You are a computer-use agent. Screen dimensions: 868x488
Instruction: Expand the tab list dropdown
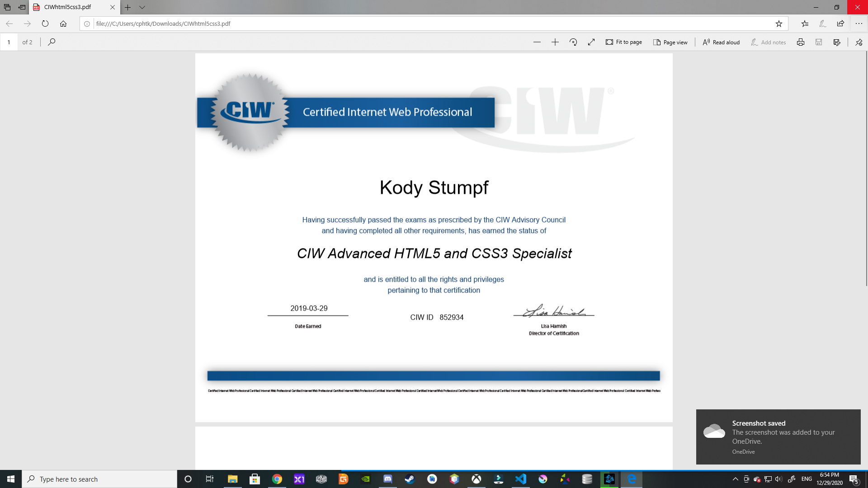tap(142, 7)
